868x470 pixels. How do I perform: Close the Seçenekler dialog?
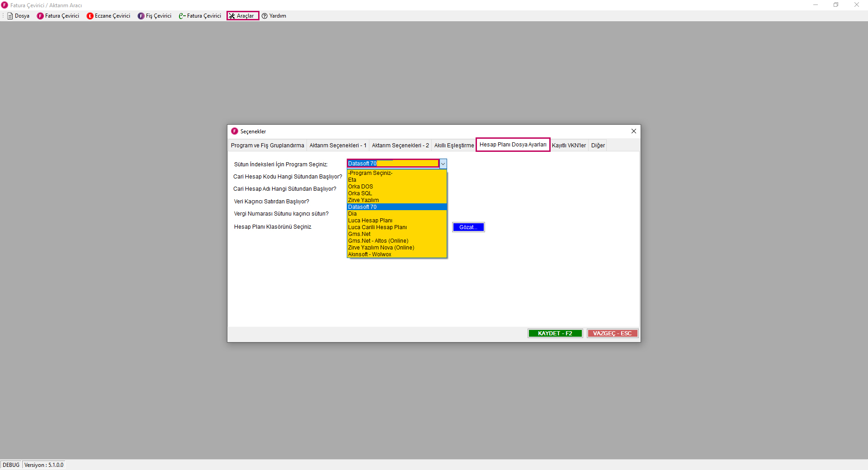point(633,131)
